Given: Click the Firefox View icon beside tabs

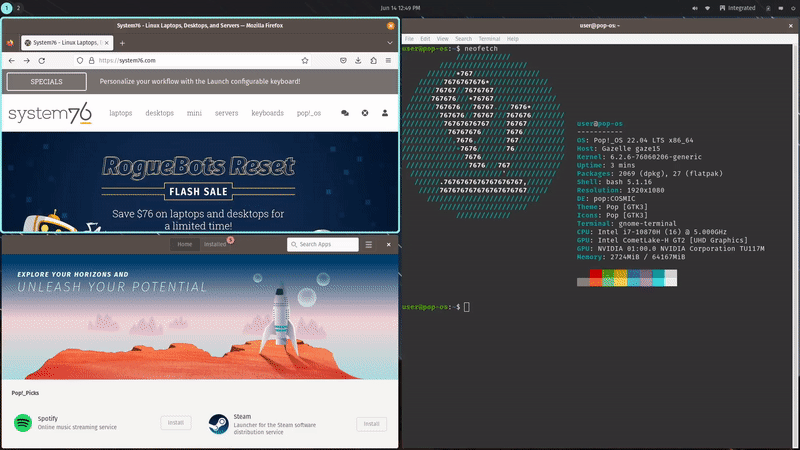Looking at the screenshot, I should (10, 43).
